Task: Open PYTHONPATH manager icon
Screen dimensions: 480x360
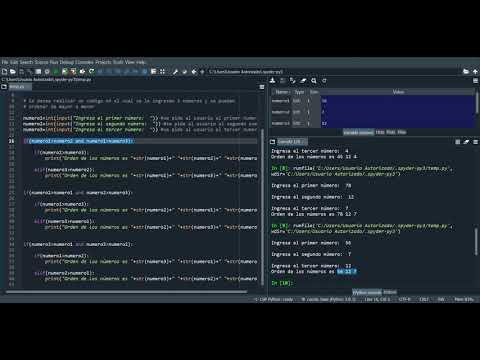Action: click(x=184, y=72)
